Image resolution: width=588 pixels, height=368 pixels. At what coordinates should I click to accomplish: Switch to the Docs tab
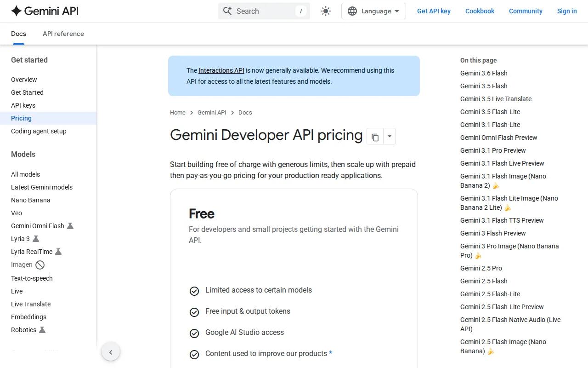point(18,34)
